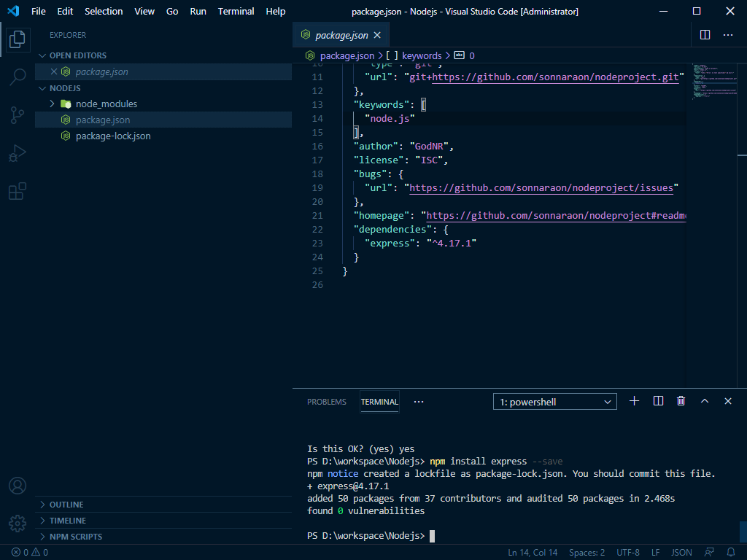The image size is (747, 560).
Task: Split the terminal panel
Action: (x=658, y=401)
